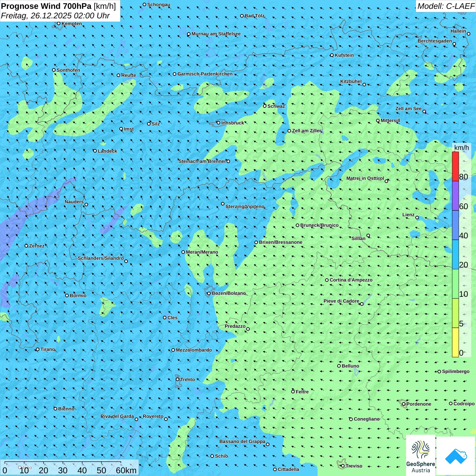
Task: Click the Nauders location dot
Action: (86, 205)
